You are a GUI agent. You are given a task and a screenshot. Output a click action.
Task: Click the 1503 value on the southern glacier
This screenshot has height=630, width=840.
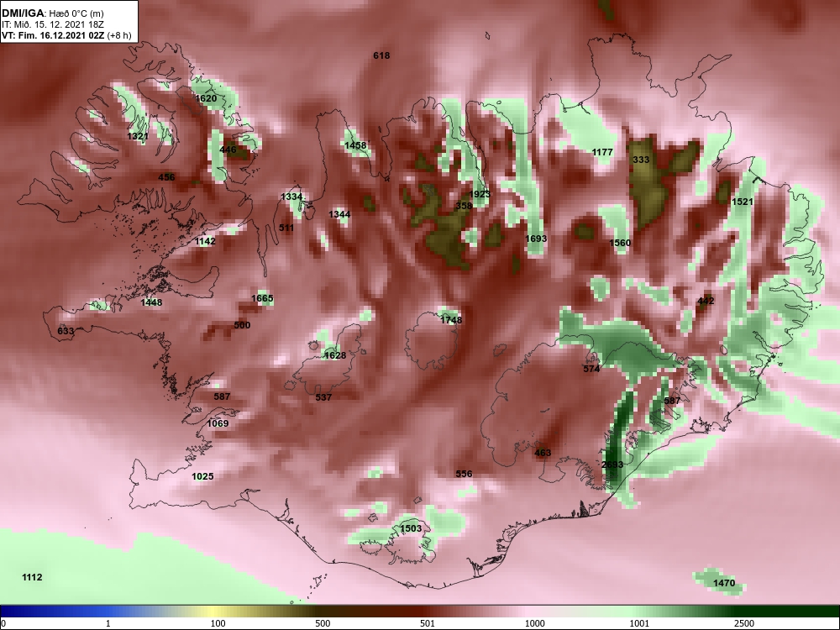point(411,528)
